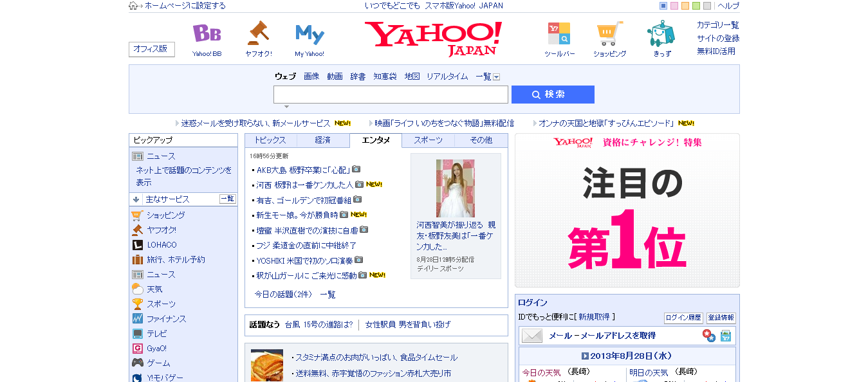Click the shopping cart icon in sidebar

(x=137, y=215)
